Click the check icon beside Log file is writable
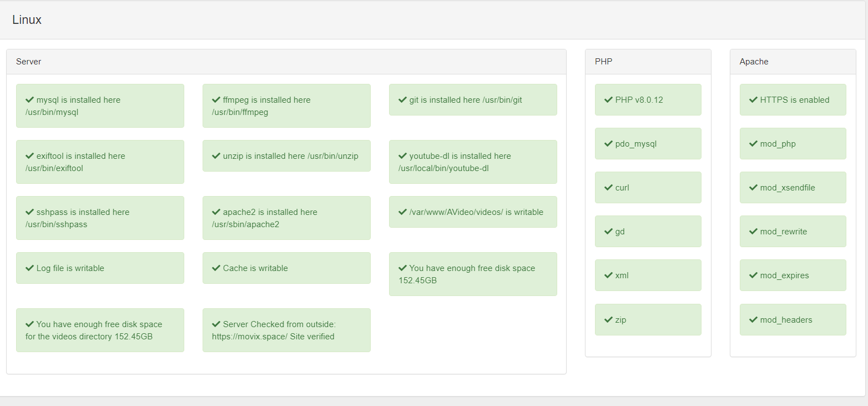The image size is (868, 406). coord(30,268)
